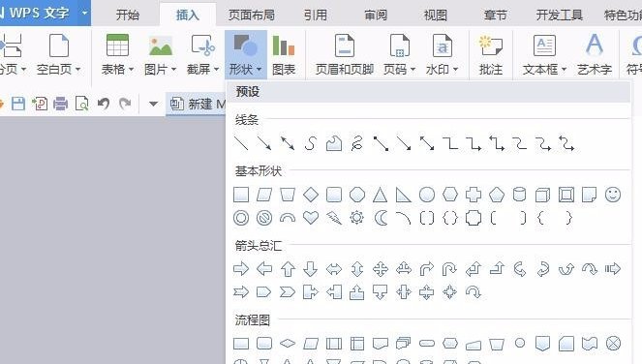Insert 艺术字 word art

point(595,55)
